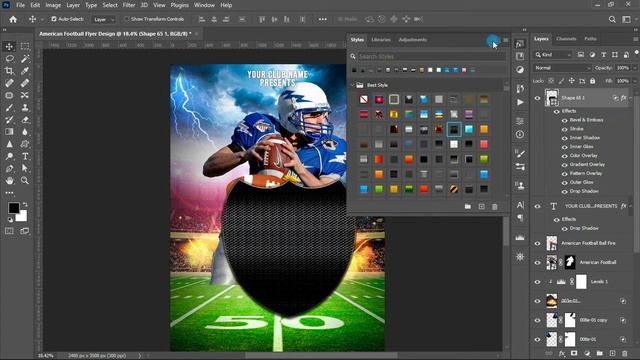Select the Zoom tool
The height and width of the screenshot is (360, 640).
tap(25, 180)
